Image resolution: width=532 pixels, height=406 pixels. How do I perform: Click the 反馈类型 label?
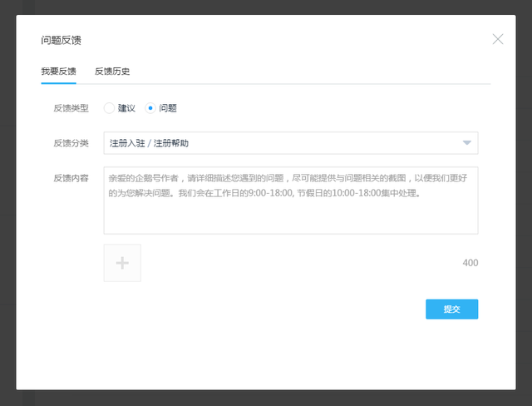point(71,108)
